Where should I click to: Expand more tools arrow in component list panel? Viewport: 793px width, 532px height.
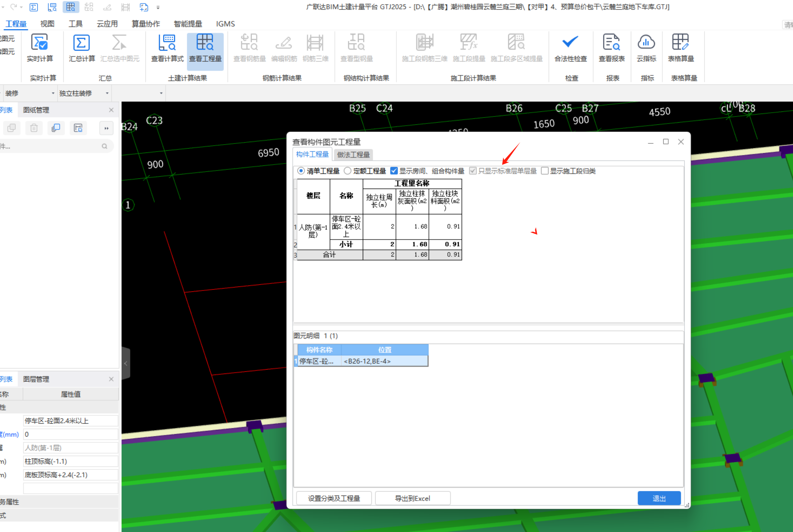click(x=107, y=128)
